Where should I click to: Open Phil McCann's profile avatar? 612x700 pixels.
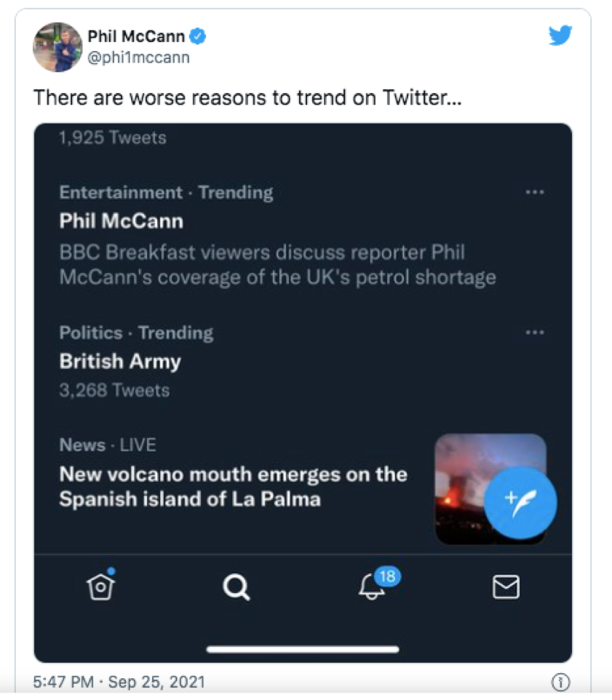[x=57, y=47]
